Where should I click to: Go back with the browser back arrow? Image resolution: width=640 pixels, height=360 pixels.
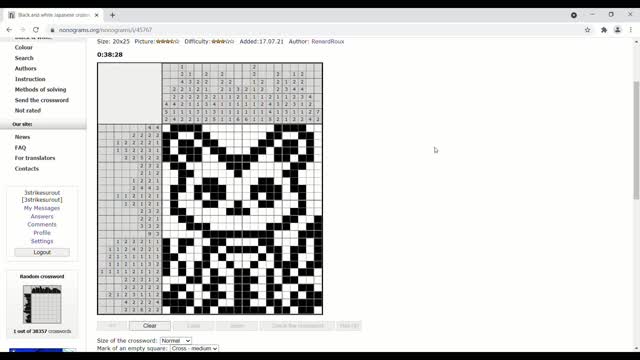pyautogui.click(x=9, y=30)
